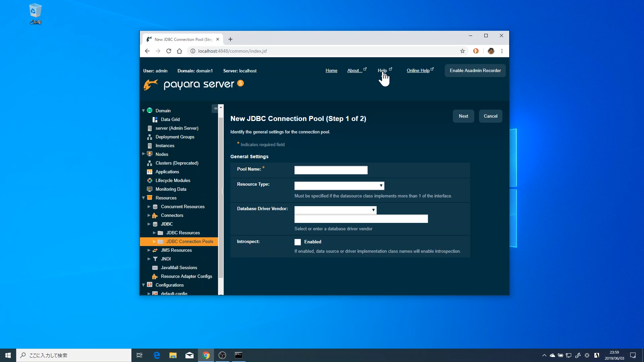Viewport: 644px width, 362px height.
Task: Open the Online Help link
Action: (418, 71)
